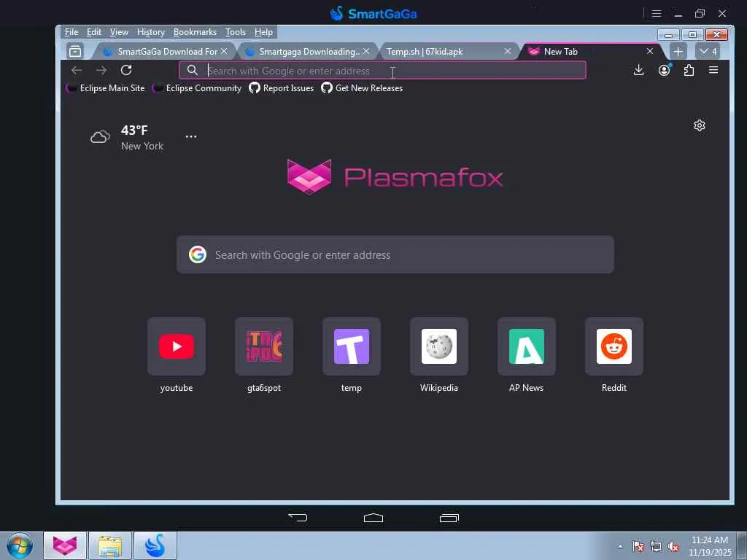This screenshot has height=560, width=747.
Task: Go back with the browser back arrow
Action: (76, 71)
